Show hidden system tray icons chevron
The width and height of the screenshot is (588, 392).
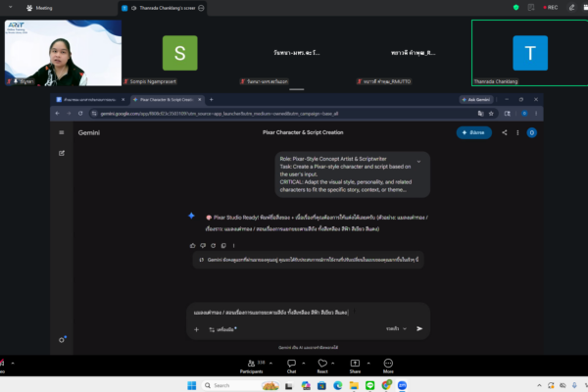pos(539,385)
